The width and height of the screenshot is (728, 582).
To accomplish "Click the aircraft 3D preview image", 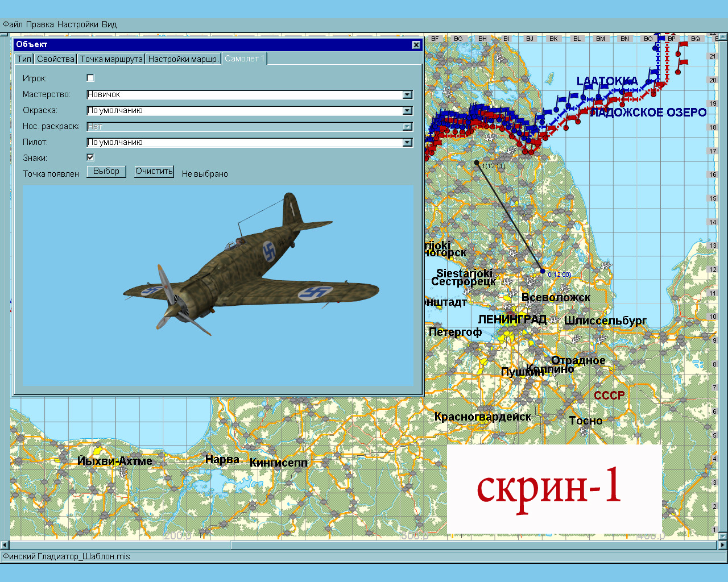I will point(218,286).
